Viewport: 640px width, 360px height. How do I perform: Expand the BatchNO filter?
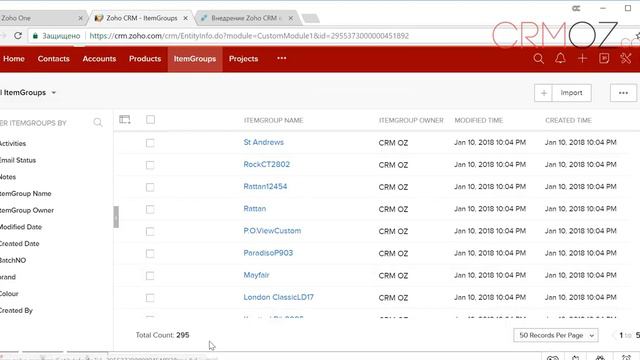(13, 260)
